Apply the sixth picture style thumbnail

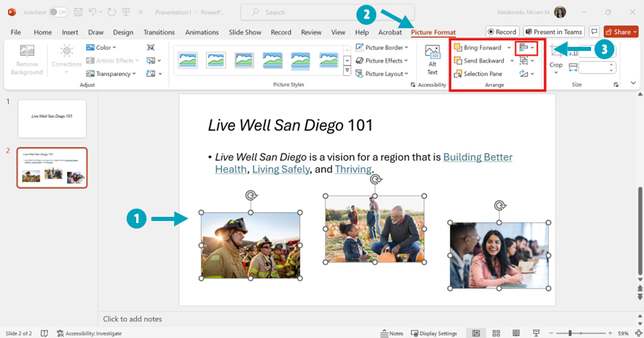[x=329, y=61]
